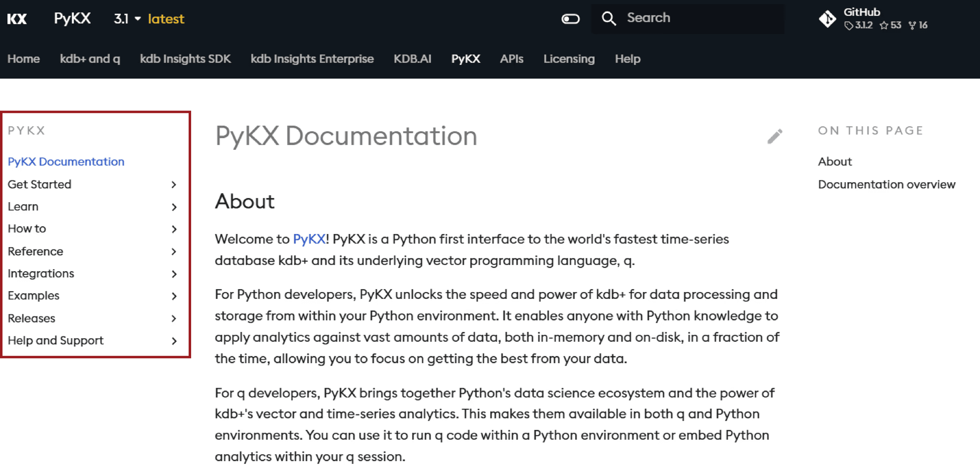The height and width of the screenshot is (468, 980).
Task: Follow the PyKX link in welcome text
Action: pos(309,239)
